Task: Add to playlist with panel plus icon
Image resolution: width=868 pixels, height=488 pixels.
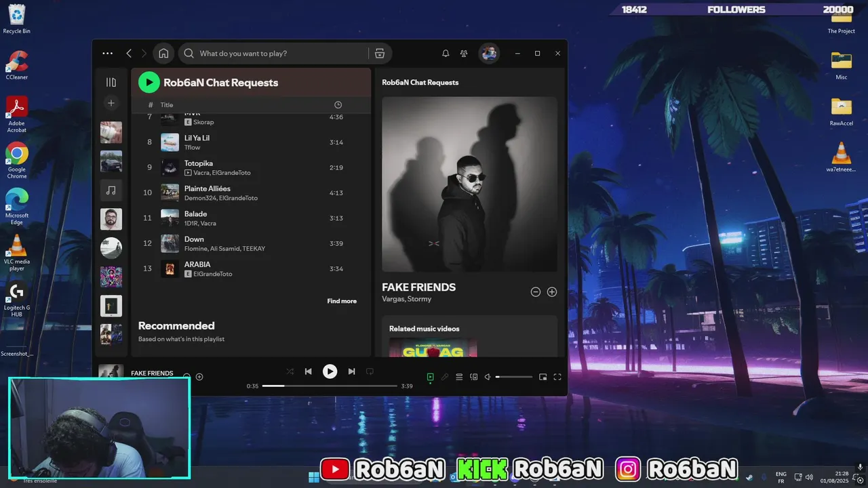Action: coord(552,292)
